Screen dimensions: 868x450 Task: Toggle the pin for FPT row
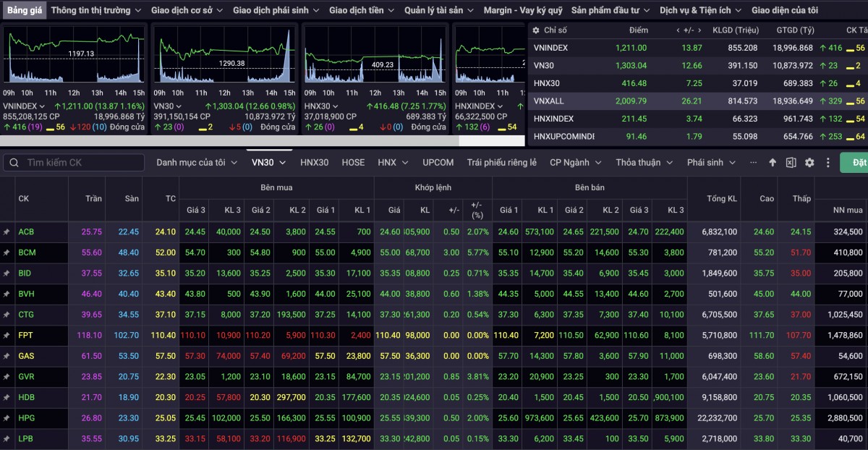coord(7,336)
